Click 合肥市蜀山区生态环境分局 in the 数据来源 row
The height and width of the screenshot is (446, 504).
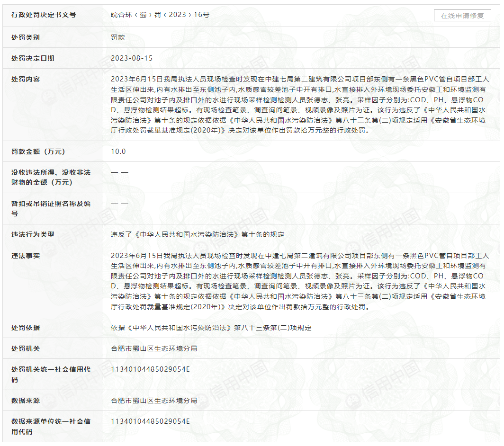pos(154,401)
